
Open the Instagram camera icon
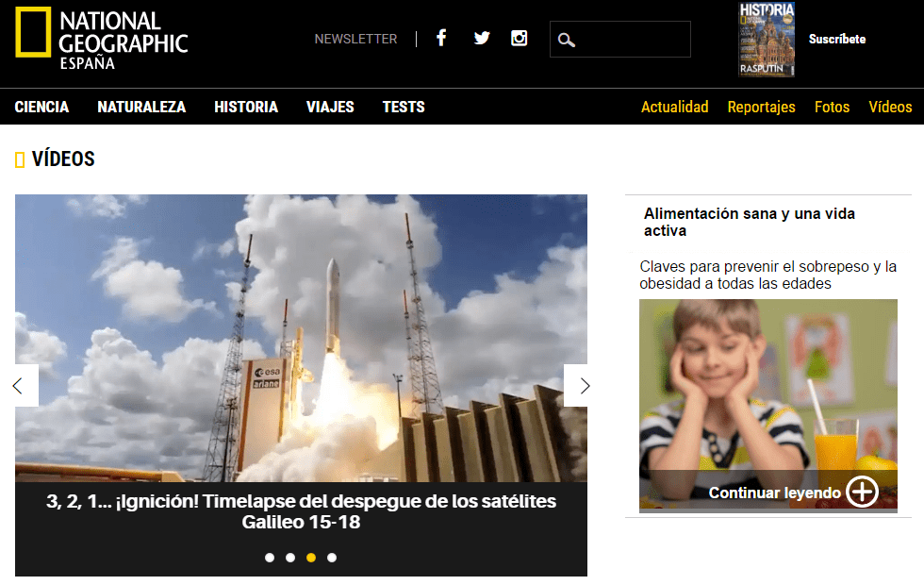click(x=520, y=39)
